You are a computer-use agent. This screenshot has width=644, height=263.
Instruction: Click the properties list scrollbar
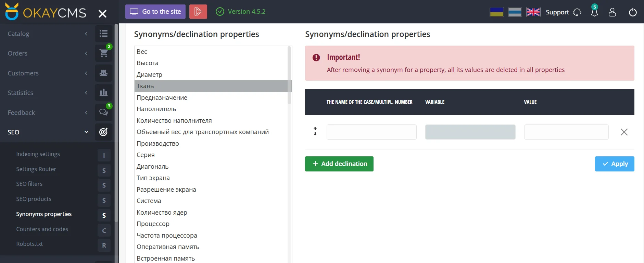(x=289, y=75)
